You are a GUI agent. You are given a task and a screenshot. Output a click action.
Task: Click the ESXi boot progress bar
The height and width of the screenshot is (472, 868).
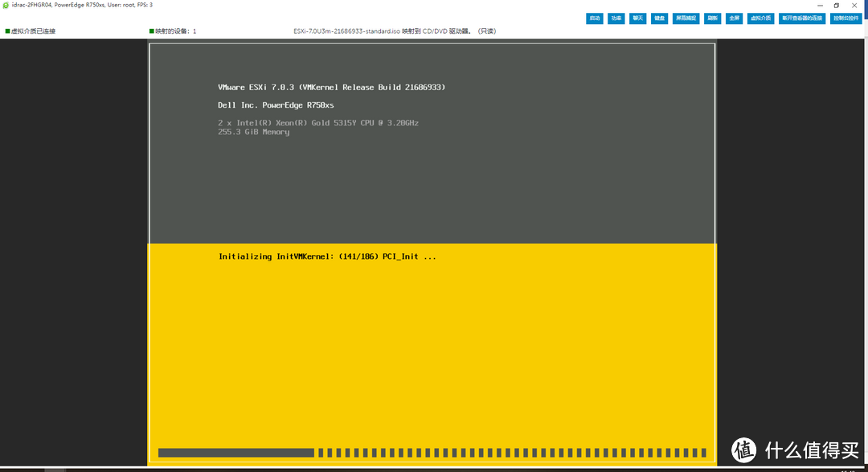point(432,453)
